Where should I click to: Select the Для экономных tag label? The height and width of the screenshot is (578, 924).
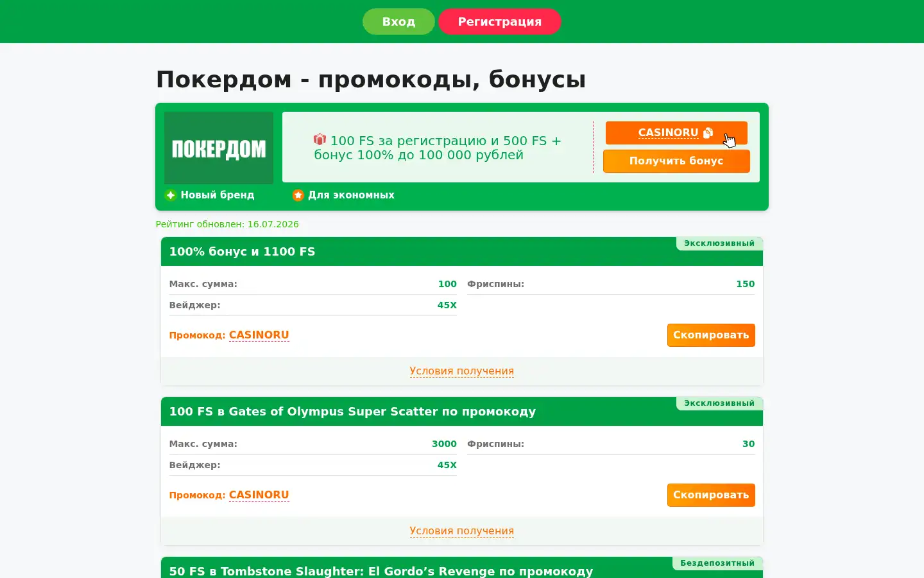pyautogui.click(x=351, y=195)
